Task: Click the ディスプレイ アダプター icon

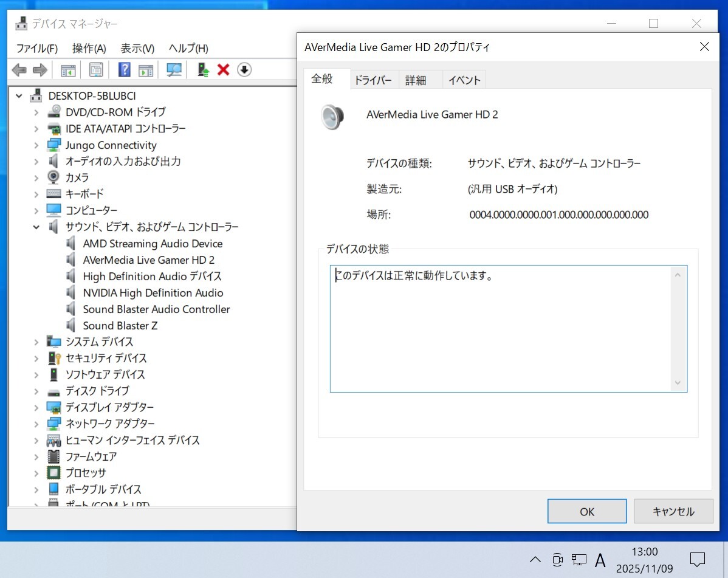Action: 54,407
